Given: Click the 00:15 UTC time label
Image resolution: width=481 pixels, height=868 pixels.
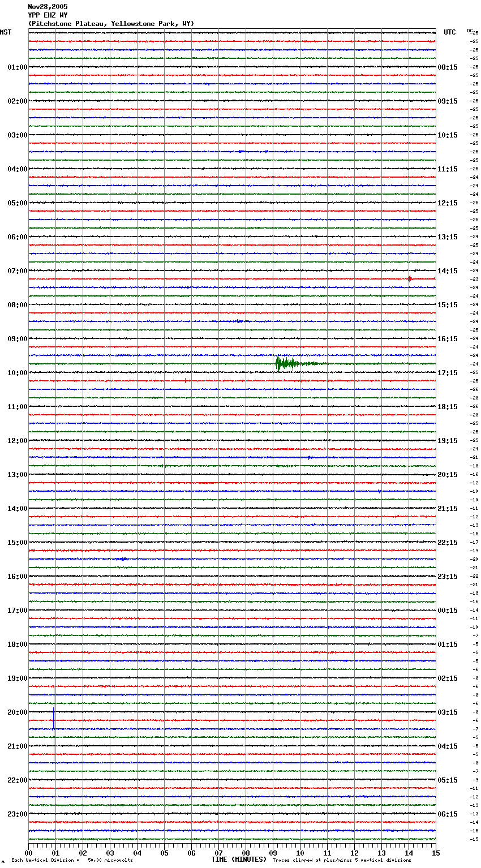Looking at the screenshot, I should [x=448, y=611].
